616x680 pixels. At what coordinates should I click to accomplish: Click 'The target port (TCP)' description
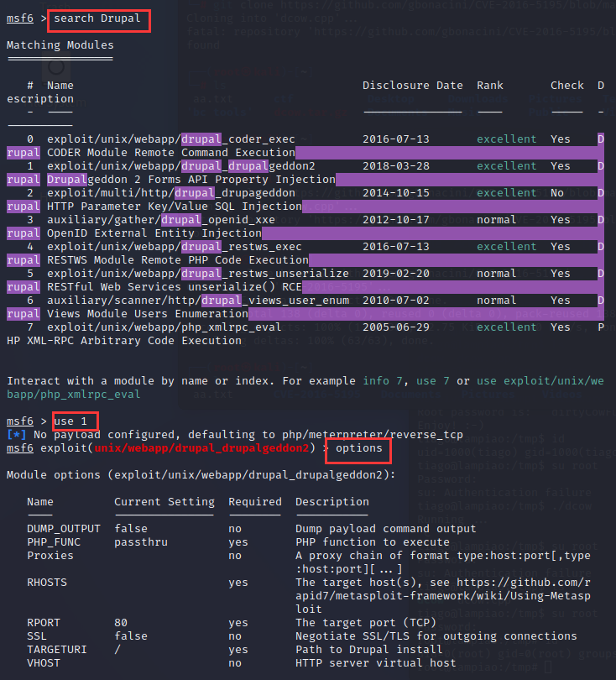pyautogui.click(x=366, y=623)
